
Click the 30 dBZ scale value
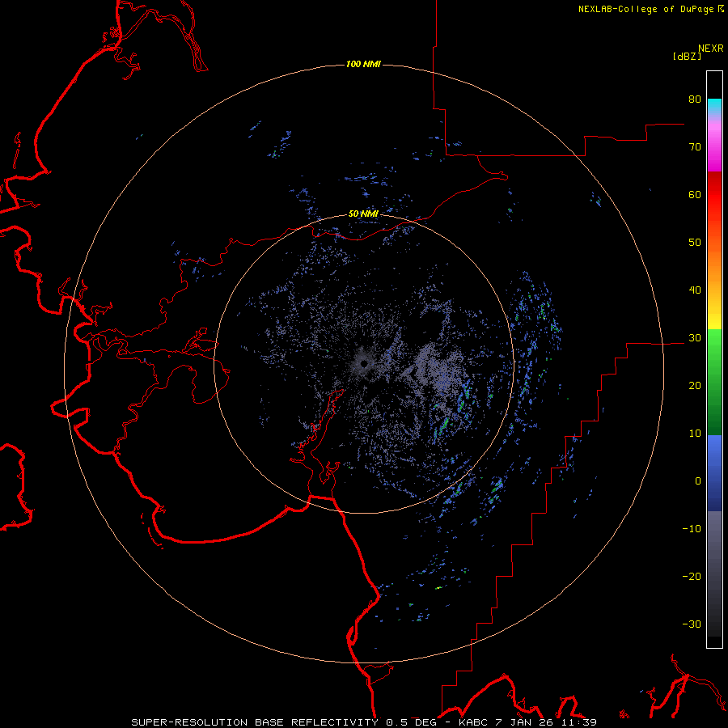point(695,338)
